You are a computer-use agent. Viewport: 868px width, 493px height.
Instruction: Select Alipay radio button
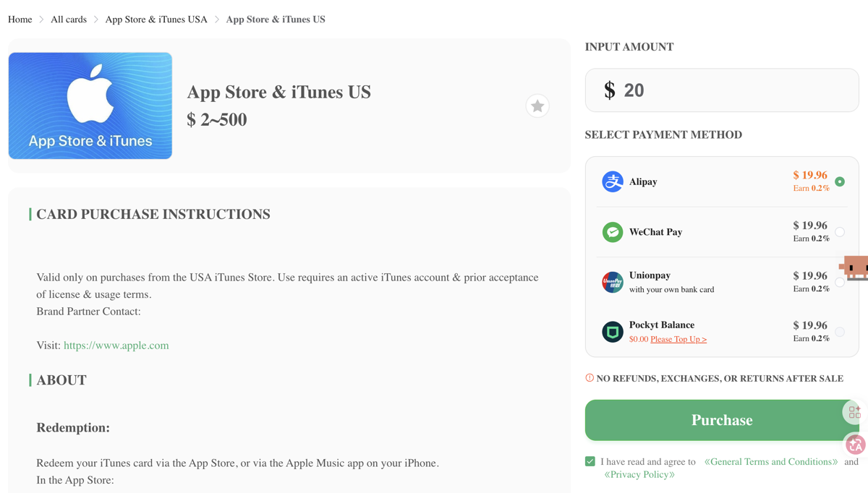[x=840, y=181]
